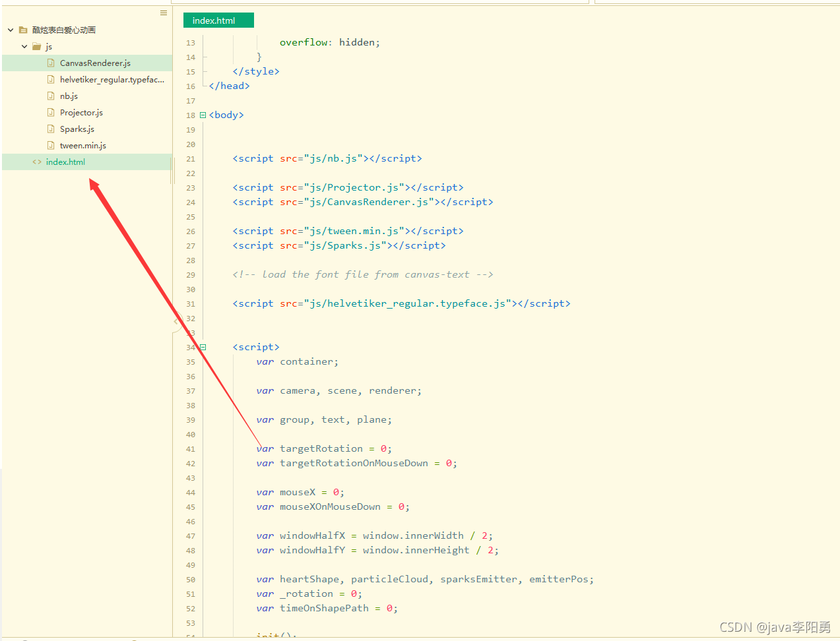The height and width of the screenshot is (641, 840).
Task: Open CanvasRenderer.js in the file tree
Action: pyautogui.click(x=95, y=63)
